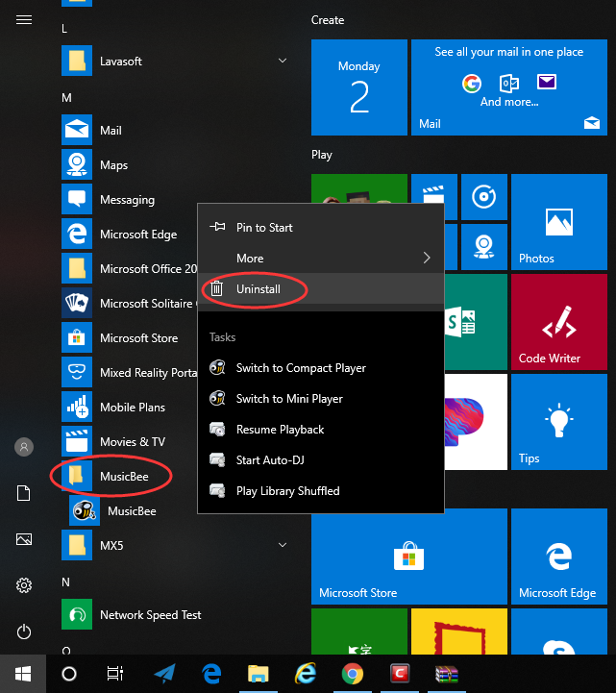Open Mixed Reality Portal
The width and height of the screenshot is (616, 693).
click(x=129, y=372)
